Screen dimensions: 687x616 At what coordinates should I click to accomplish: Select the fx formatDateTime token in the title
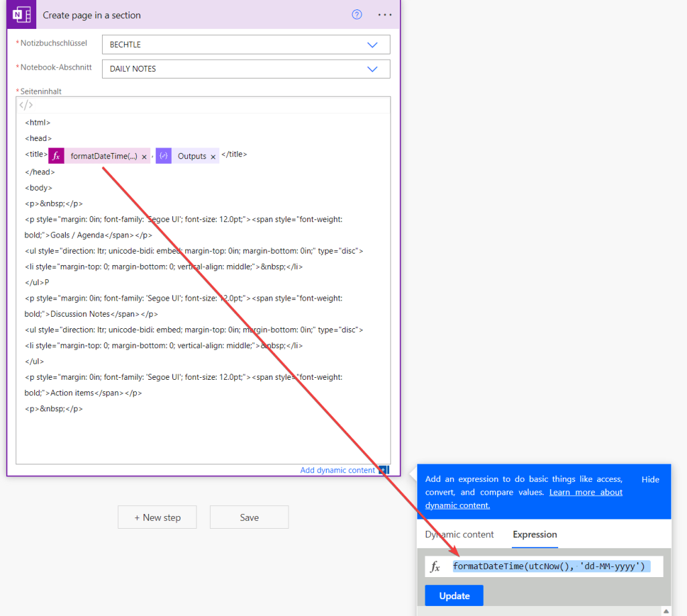tap(56, 155)
